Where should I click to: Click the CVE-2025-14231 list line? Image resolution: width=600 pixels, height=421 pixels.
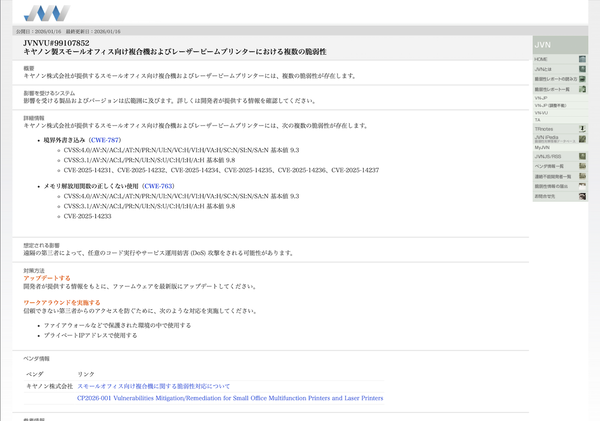(221, 170)
